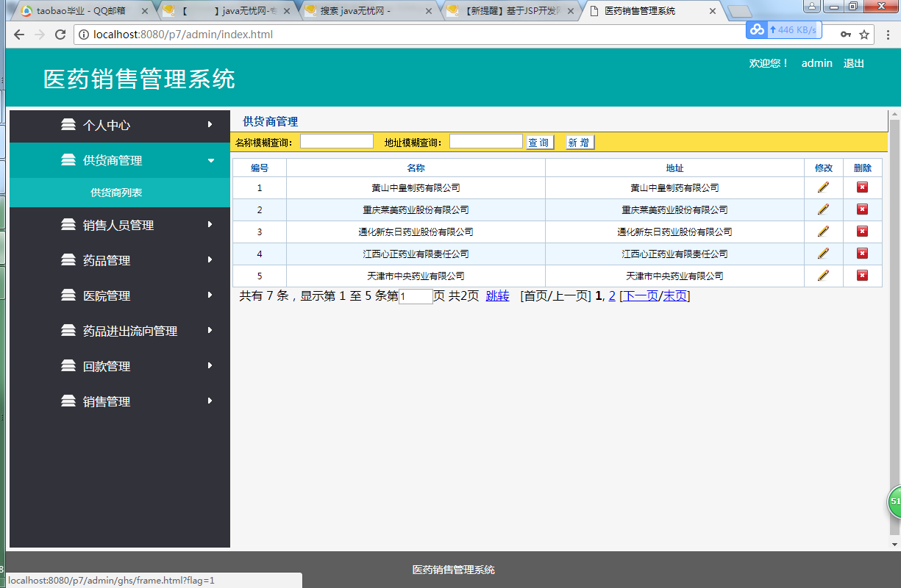Open the 药品管理 sidebar menu

point(120,260)
